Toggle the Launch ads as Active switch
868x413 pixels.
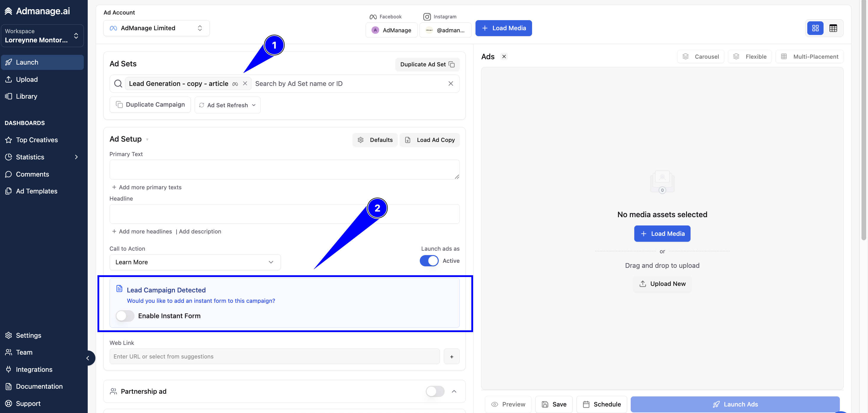429,261
